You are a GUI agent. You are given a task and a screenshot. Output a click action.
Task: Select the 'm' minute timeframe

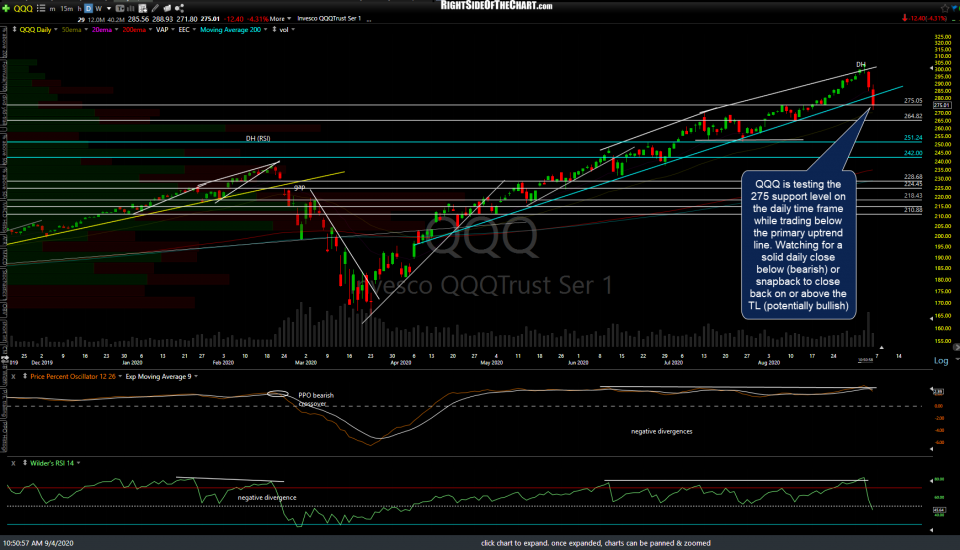[x=53, y=9]
